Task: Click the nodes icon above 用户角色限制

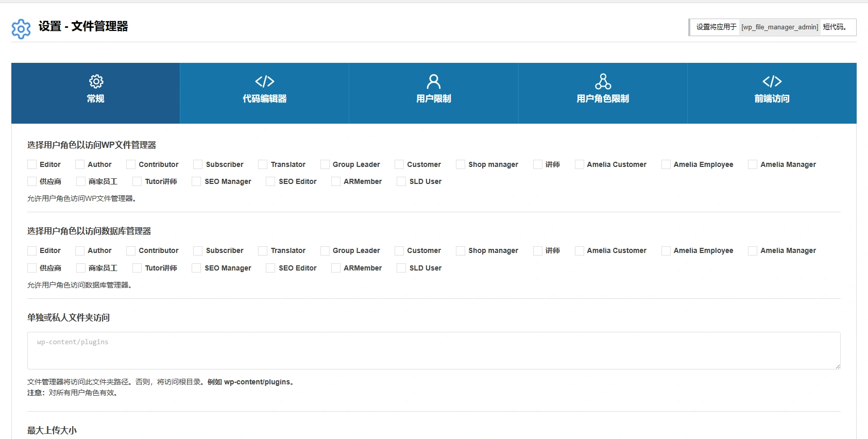Action: [603, 81]
